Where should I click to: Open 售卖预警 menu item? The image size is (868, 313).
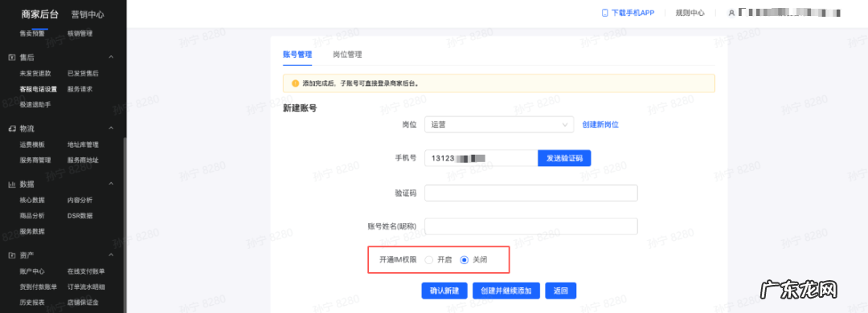(32, 33)
